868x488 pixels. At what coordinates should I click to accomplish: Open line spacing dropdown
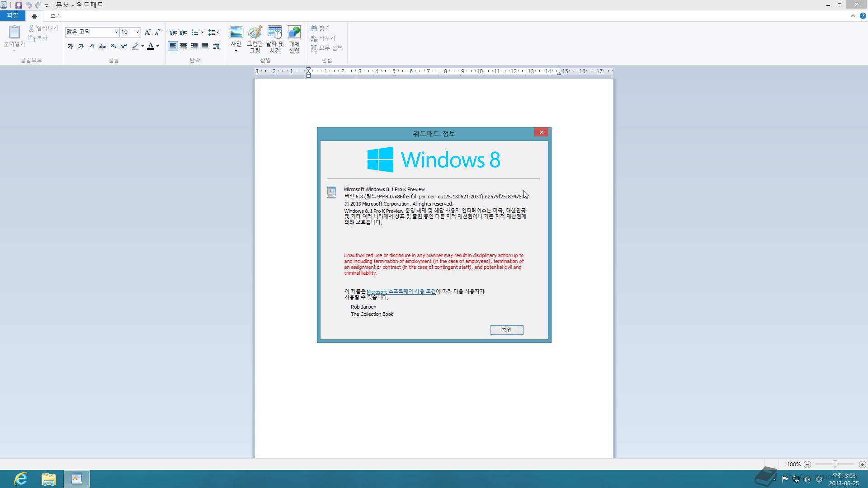coord(213,32)
